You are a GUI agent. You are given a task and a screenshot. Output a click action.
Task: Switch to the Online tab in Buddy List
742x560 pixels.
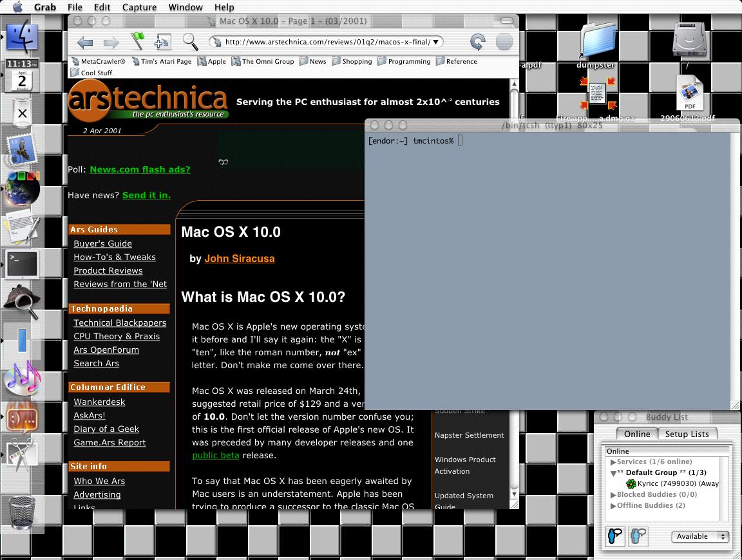coord(637,434)
